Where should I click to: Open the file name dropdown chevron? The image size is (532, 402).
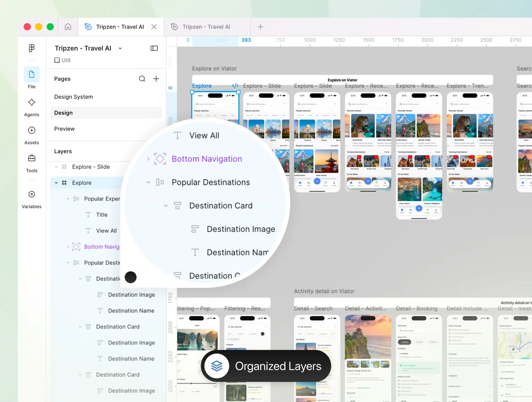click(x=120, y=48)
